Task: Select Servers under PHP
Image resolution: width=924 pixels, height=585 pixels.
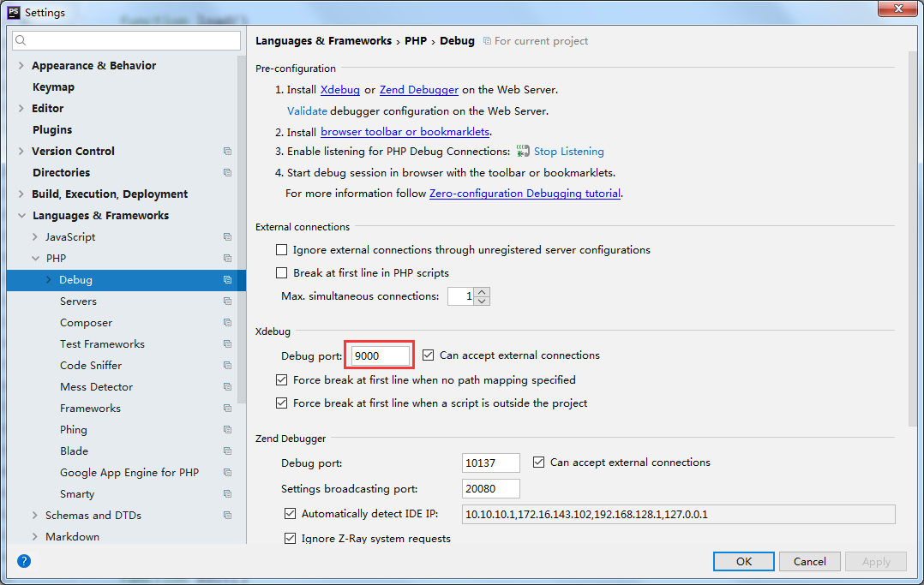Action: [x=78, y=301]
